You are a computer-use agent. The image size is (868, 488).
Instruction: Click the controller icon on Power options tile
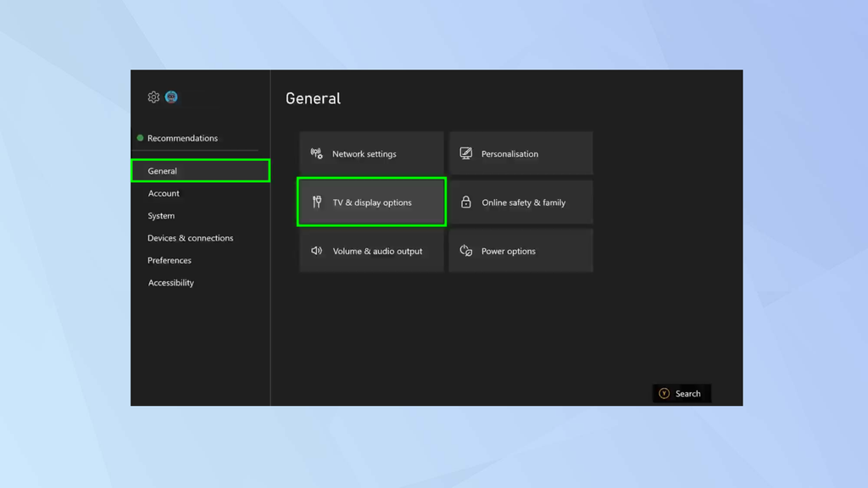(x=465, y=251)
